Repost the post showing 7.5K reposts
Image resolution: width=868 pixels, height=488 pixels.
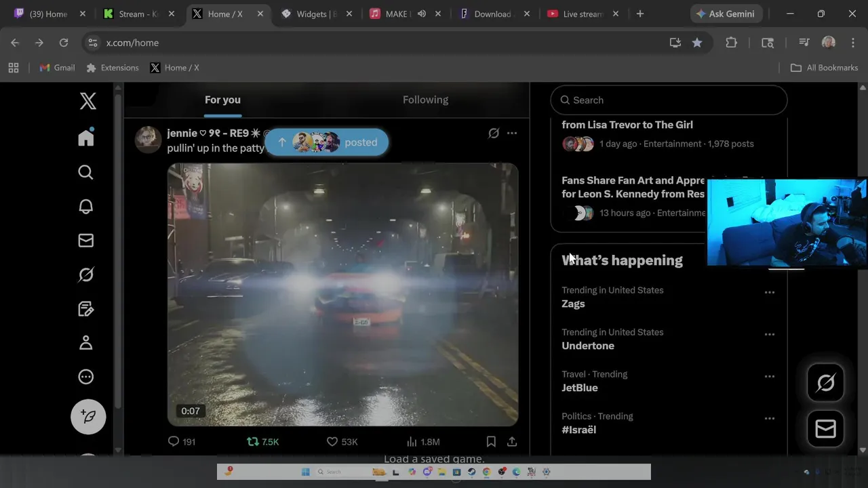click(262, 441)
